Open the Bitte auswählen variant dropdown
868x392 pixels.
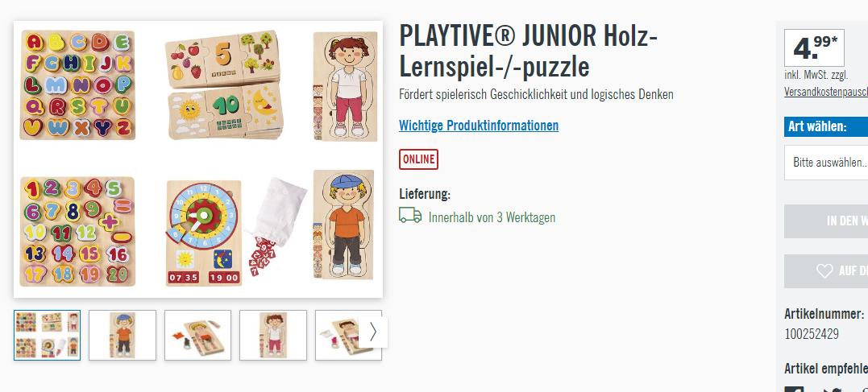pos(826,163)
